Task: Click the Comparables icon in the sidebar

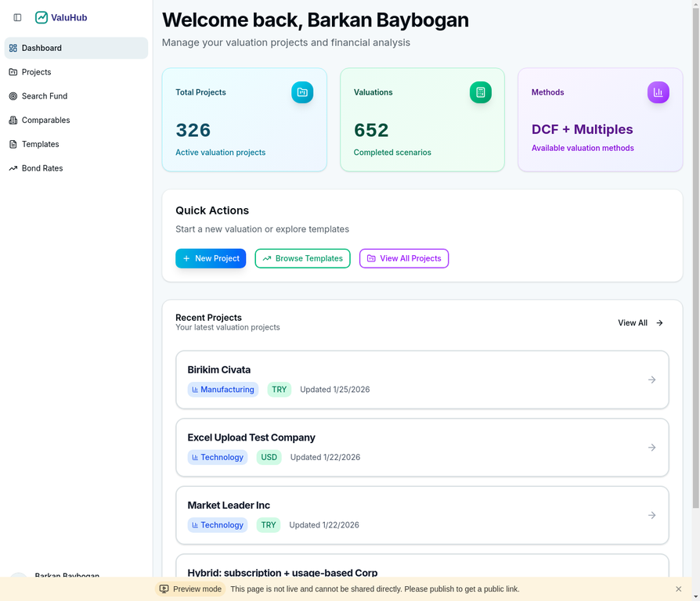Action: coord(13,120)
